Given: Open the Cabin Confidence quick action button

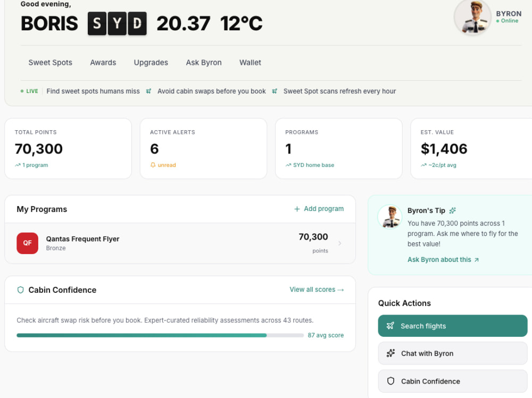Looking at the screenshot, I should tap(453, 381).
